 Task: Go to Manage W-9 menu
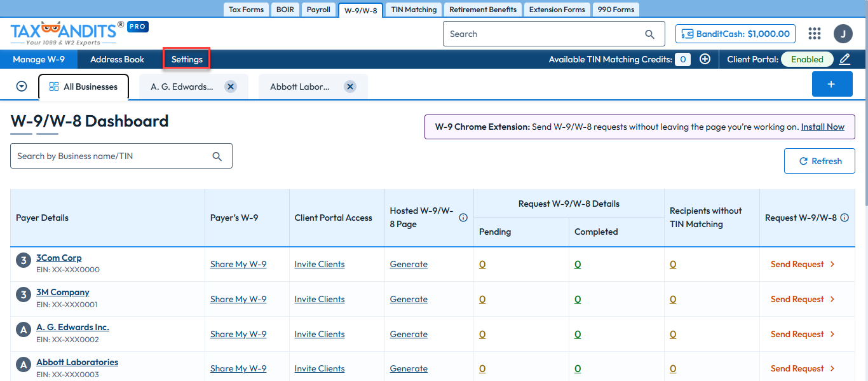pyautogui.click(x=39, y=59)
